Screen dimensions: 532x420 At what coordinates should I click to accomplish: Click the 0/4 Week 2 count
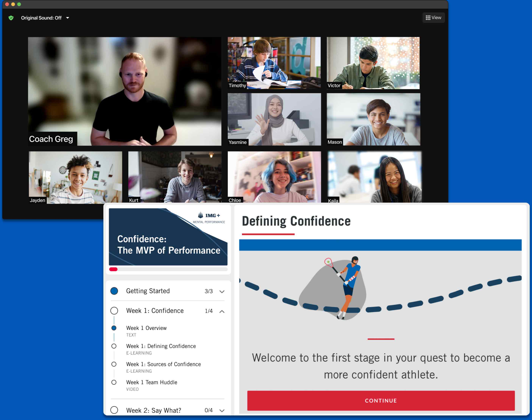(x=208, y=410)
